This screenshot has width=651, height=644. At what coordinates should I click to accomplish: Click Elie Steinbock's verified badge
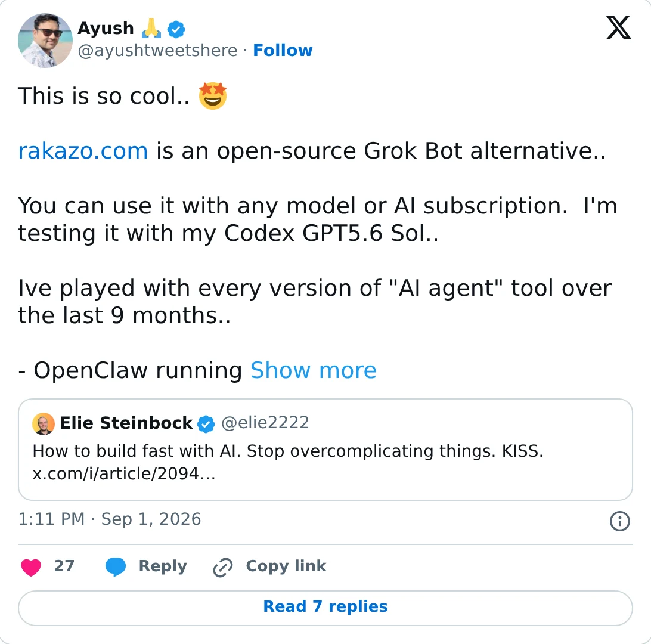click(x=206, y=424)
